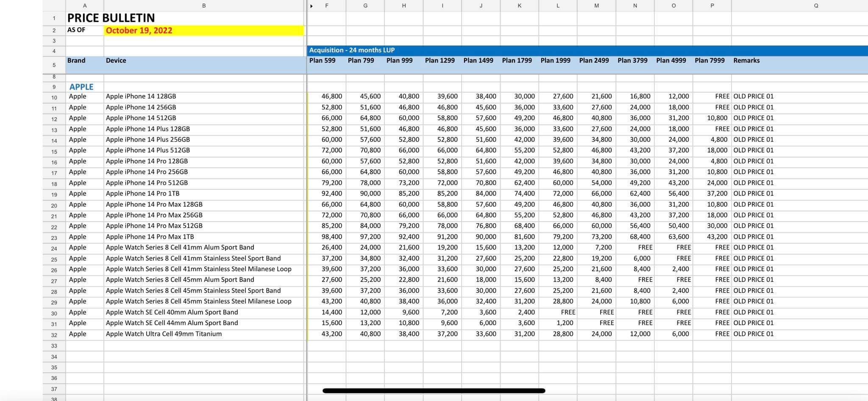Viewport: 868px width, 401px height.
Task: Select column B header
Action: pos(204,6)
